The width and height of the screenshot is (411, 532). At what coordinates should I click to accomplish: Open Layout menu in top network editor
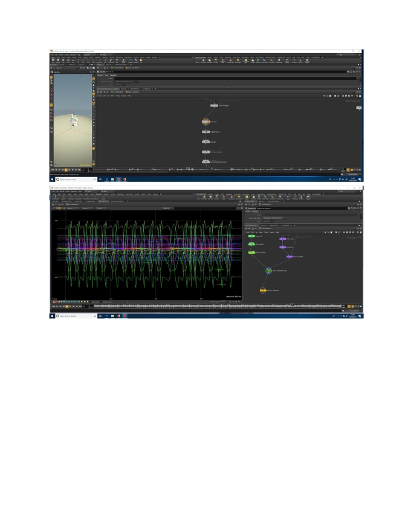(x=124, y=96)
